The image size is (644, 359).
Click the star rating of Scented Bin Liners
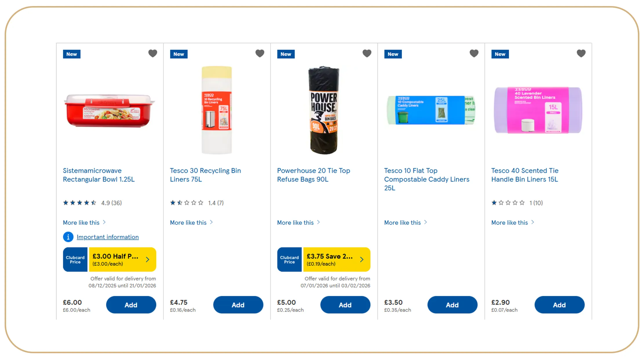(x=508, y=203)
